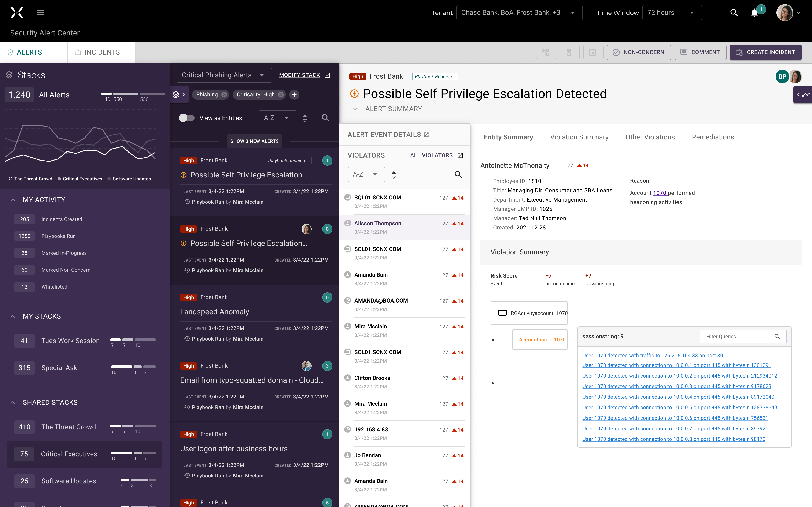Image resolution: width=812 pixels, height=507 pixels.
Task: Click the violators search icon
Action: point(458,174)
